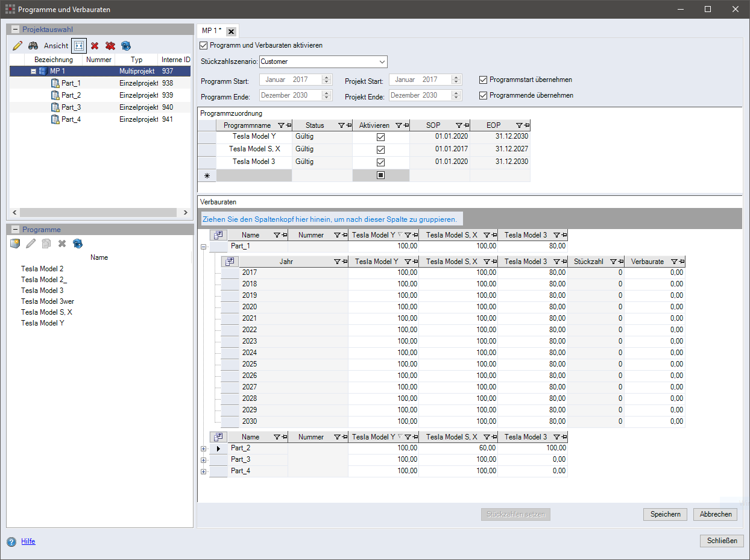Toggle 'Programmstart übernehmen' checkbox
The height and width of the screenshot is (560, 750).
coord(484,80)
